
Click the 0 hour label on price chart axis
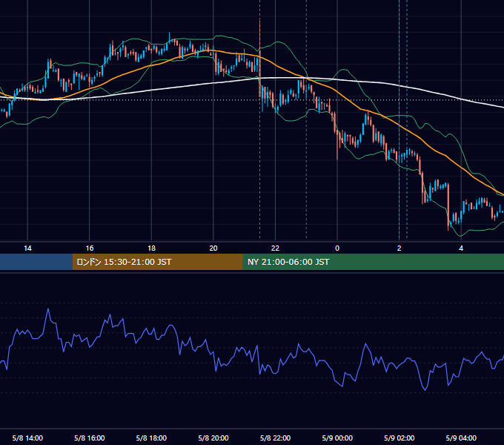tap(337, 248)
